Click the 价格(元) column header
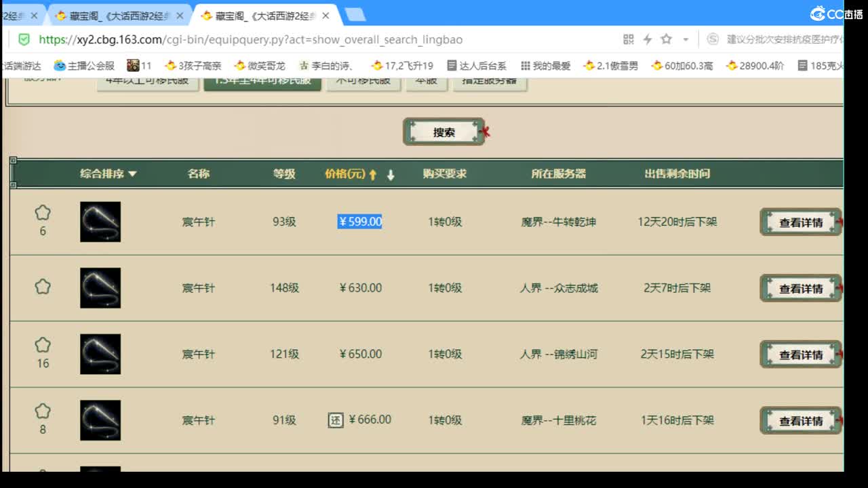 click(x=345, y=174)
